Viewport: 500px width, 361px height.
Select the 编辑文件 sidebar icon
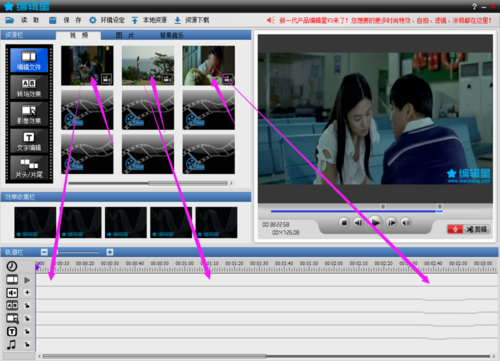29,60
